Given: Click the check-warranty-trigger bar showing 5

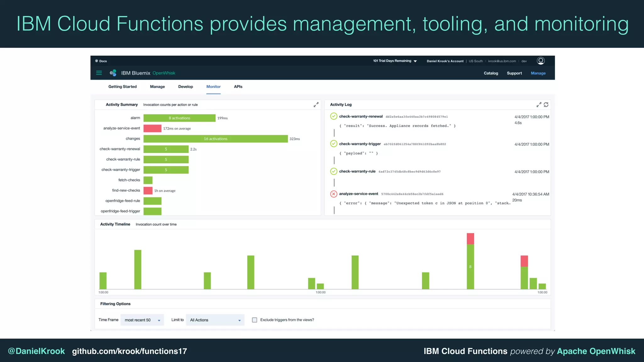Looking at the screenshot, I should [166, 170].
